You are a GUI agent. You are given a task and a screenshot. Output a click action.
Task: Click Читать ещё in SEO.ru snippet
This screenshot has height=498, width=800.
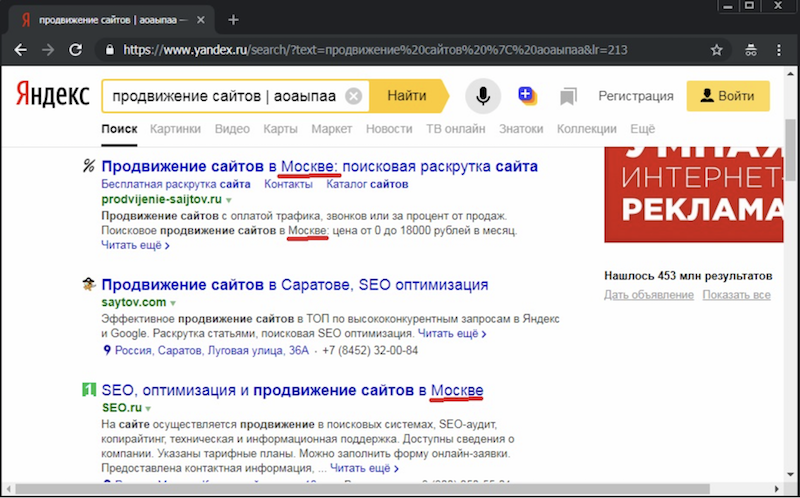(364, 468)
